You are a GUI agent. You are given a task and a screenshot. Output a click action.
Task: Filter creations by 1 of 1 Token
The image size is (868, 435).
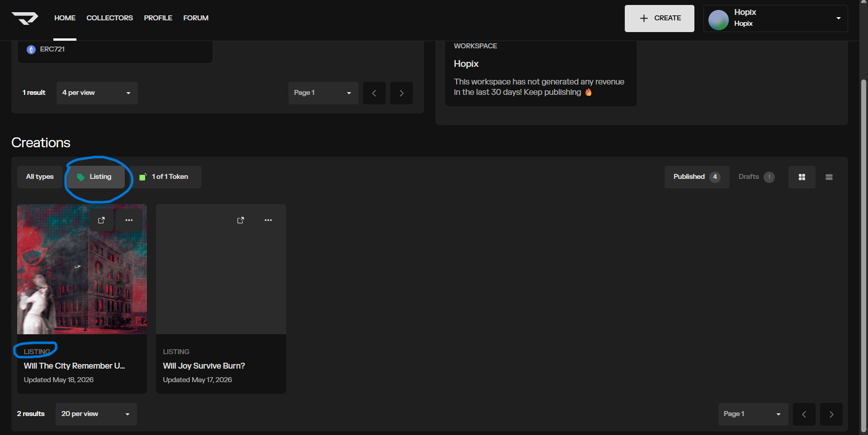click(x=164, y=177)
